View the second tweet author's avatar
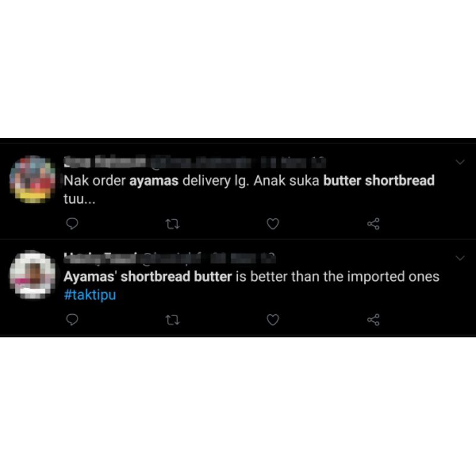Screen dimensions: 476x476 click(33, 275)
